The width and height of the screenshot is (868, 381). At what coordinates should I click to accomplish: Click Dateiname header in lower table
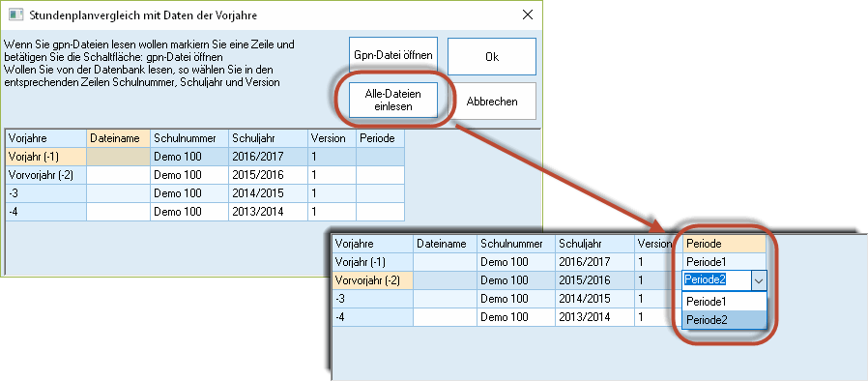[445, 244]
